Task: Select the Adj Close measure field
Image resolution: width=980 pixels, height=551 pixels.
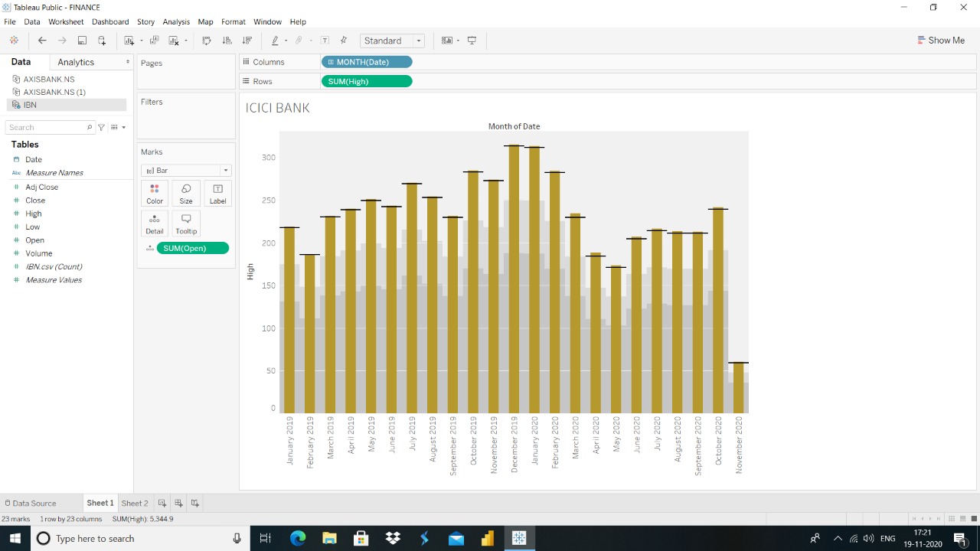Action: coord(42,187)
